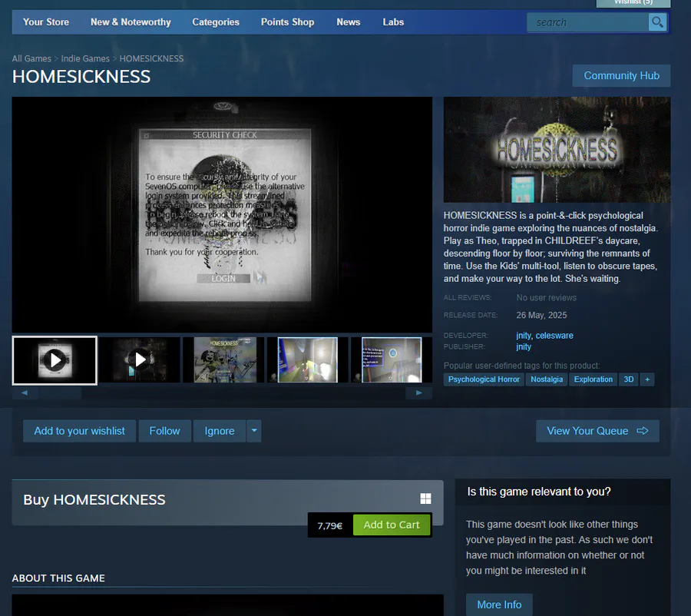
Task: Select the 3D tag
Action: coord(628,379)
